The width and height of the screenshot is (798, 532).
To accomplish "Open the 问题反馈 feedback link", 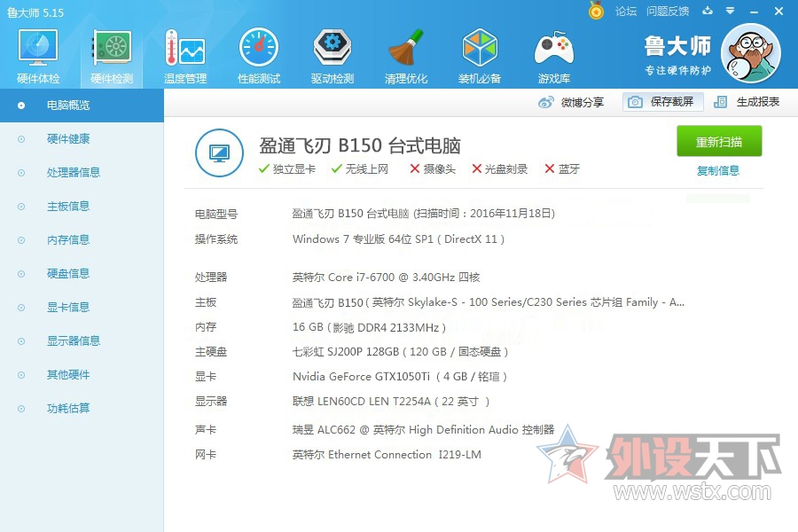I will pyautogui.click(x=668, y=12).
